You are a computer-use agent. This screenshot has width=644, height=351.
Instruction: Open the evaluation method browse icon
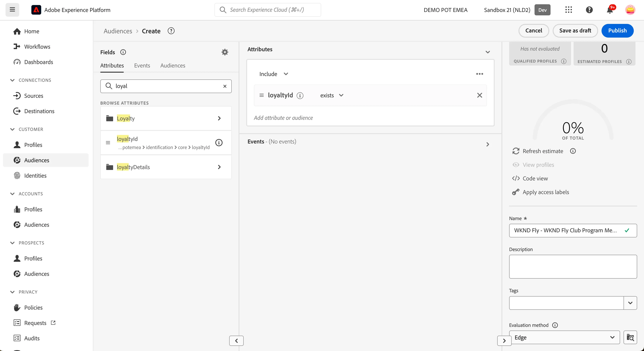(630, 337)
